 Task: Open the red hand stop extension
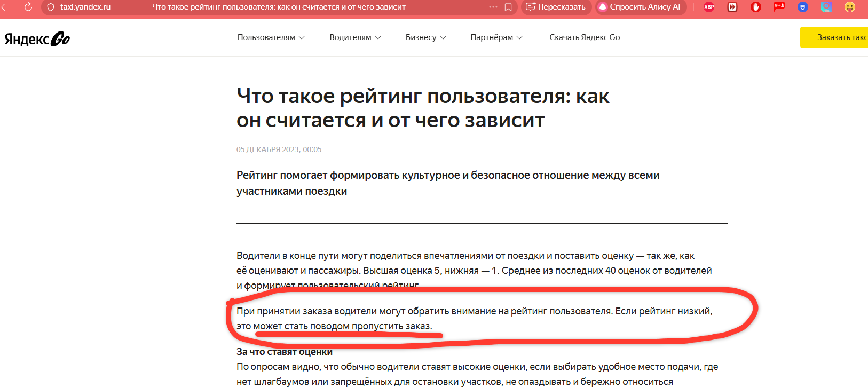click(756, 7)
